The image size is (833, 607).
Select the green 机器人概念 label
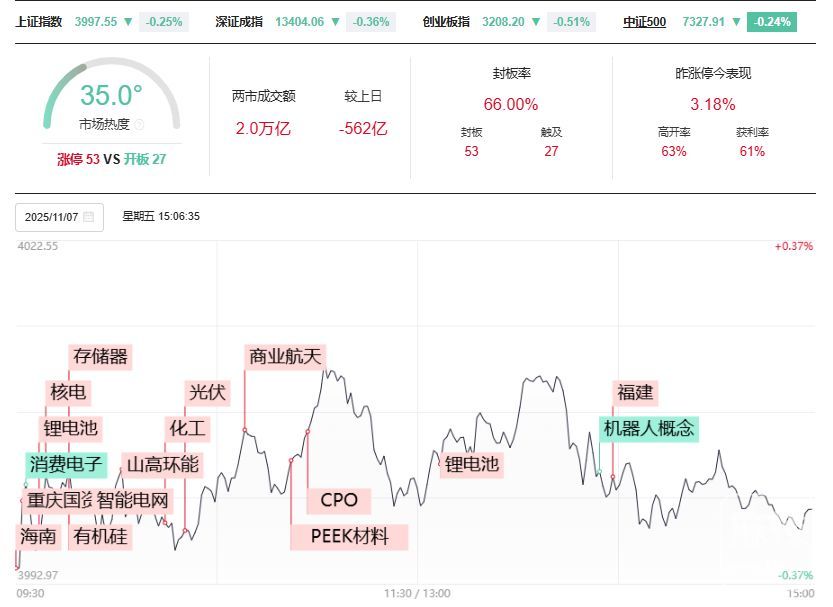(648, 428)
